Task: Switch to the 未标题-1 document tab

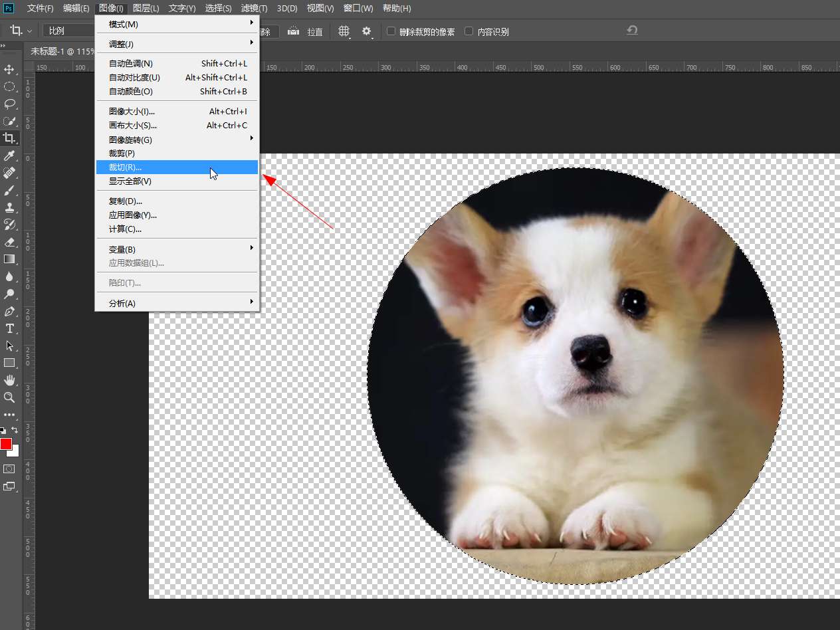Action: pyautogui.click(x=62, y=51)
